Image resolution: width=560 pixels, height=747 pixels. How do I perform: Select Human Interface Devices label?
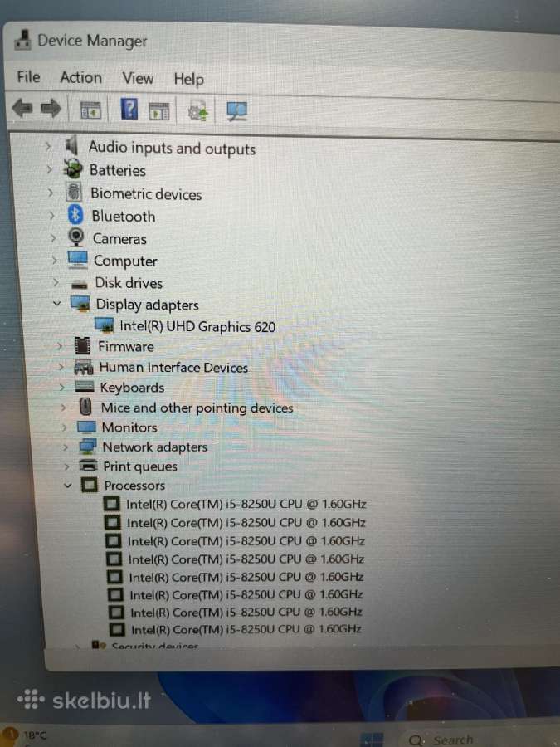[173, 368]
